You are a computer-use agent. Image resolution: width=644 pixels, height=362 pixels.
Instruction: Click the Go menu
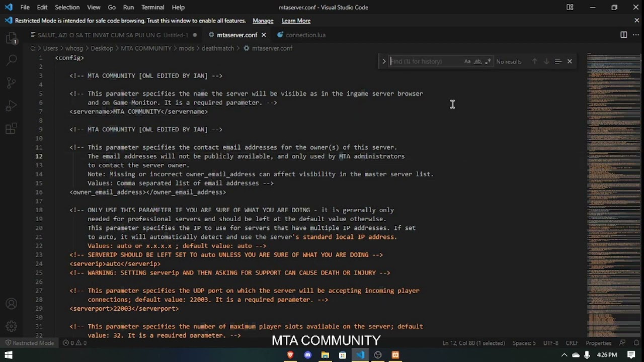tap(112, 7)
